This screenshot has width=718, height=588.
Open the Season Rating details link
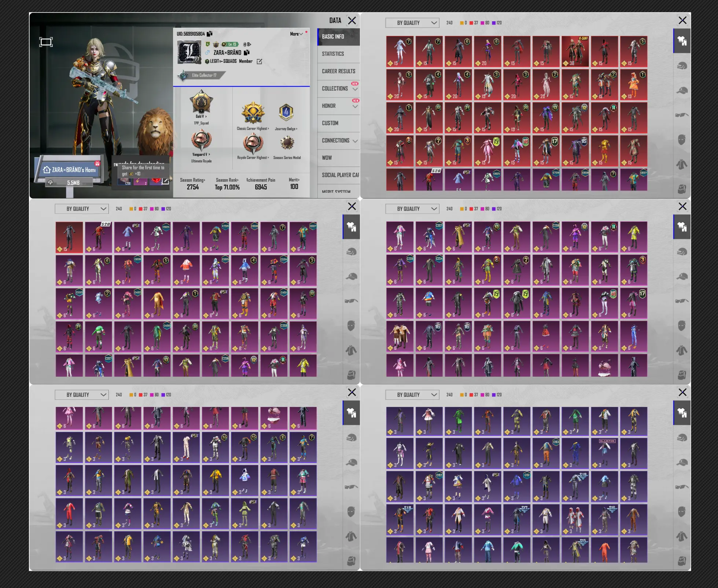[x=192, y=180]
